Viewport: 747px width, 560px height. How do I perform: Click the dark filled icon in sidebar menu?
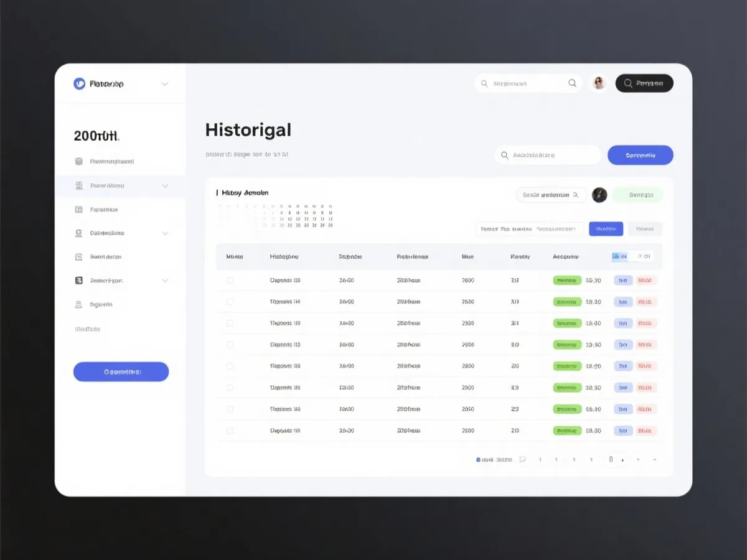click(79, 281)
